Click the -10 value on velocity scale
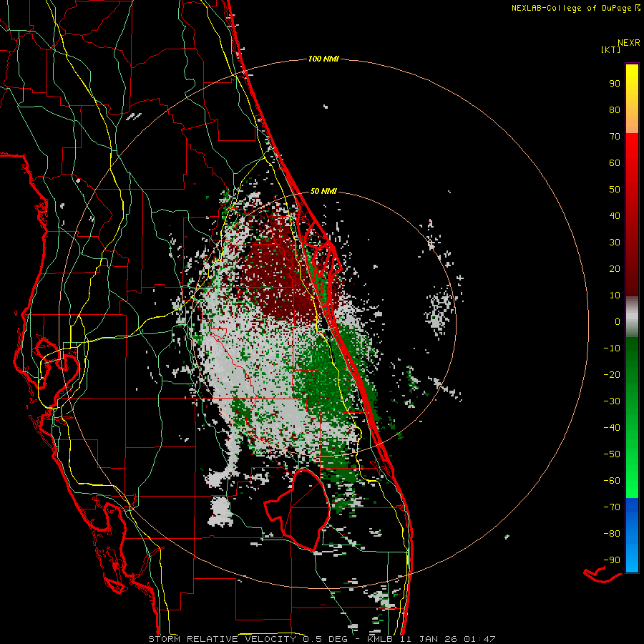Screen dimensions: 644x644 (612, 348)
